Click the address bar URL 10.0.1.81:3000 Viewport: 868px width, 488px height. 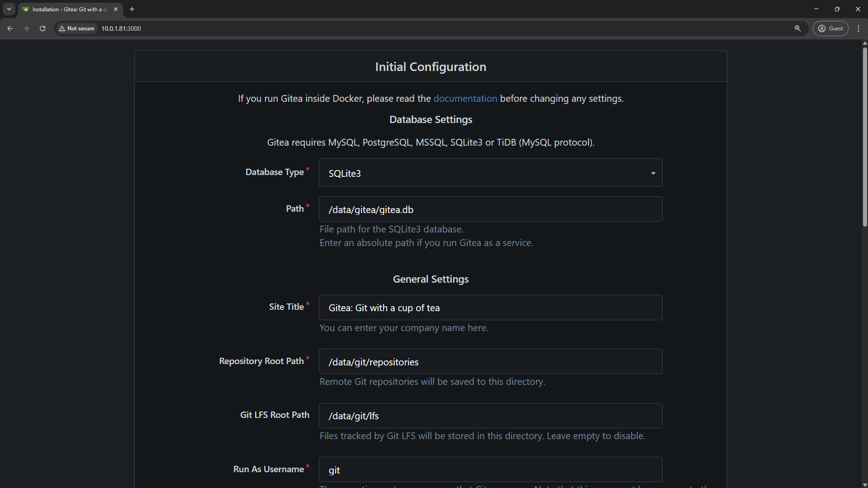pyautogui.click(x=121, y=28)
